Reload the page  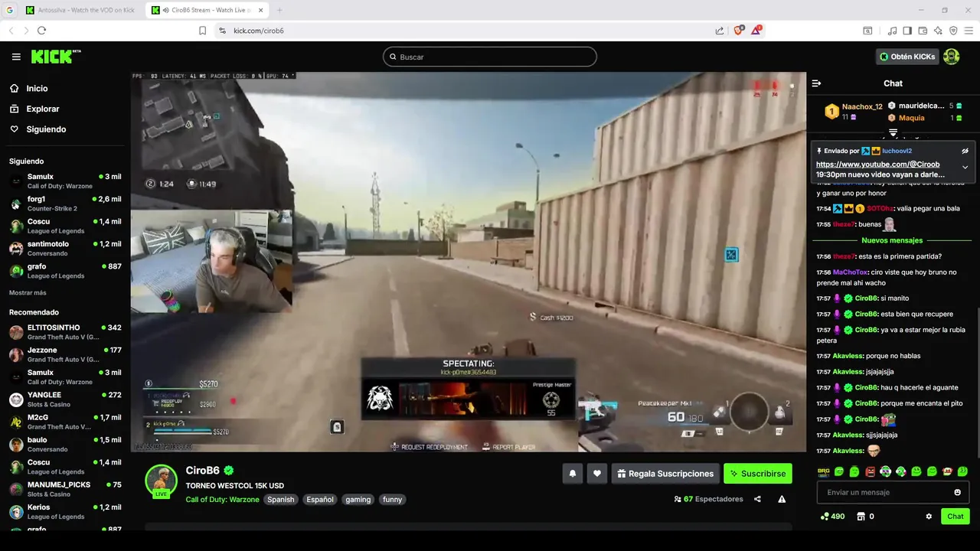click(x=41, y=31)
